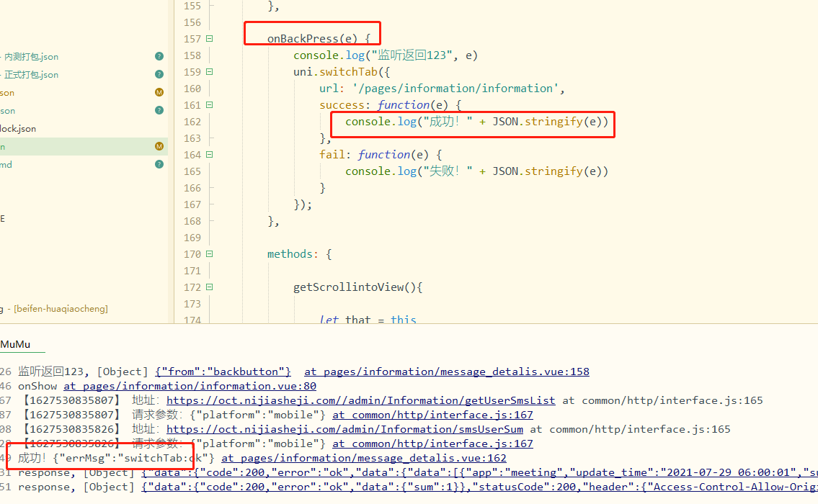Switch to the MuMu console tab
818x504 pixels.
point(15,345)
